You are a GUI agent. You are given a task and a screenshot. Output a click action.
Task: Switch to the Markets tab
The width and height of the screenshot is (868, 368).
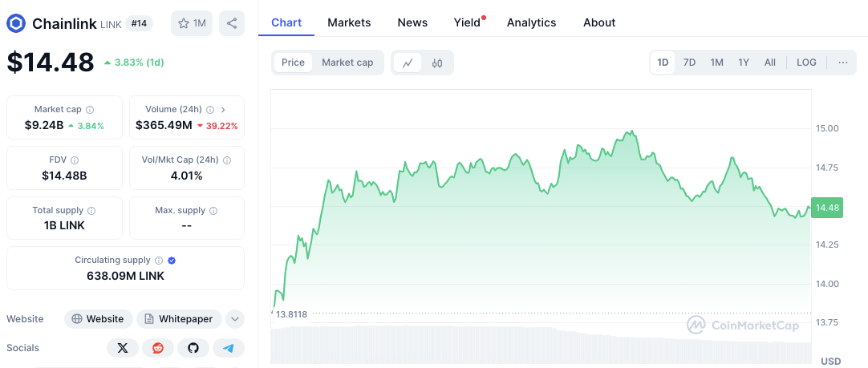(349, 22)
